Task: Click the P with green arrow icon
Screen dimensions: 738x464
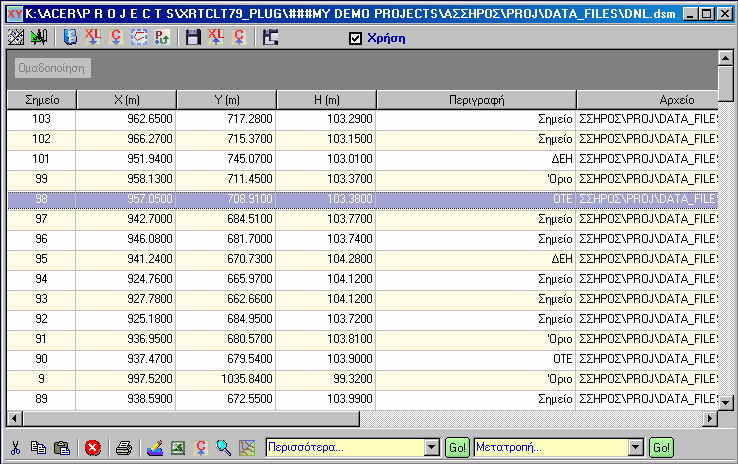Action: click(x=162, y=37)
